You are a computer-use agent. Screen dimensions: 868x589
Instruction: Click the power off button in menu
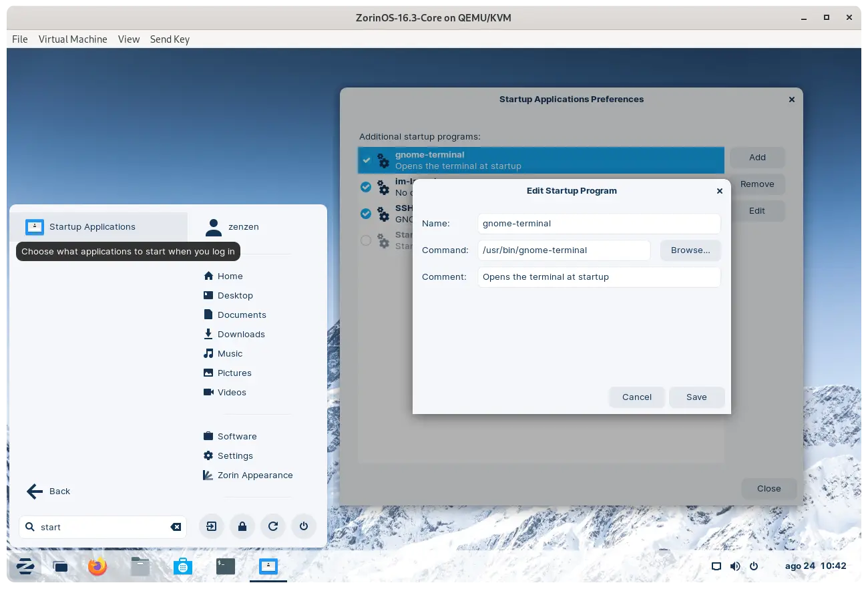pos(304,526)
